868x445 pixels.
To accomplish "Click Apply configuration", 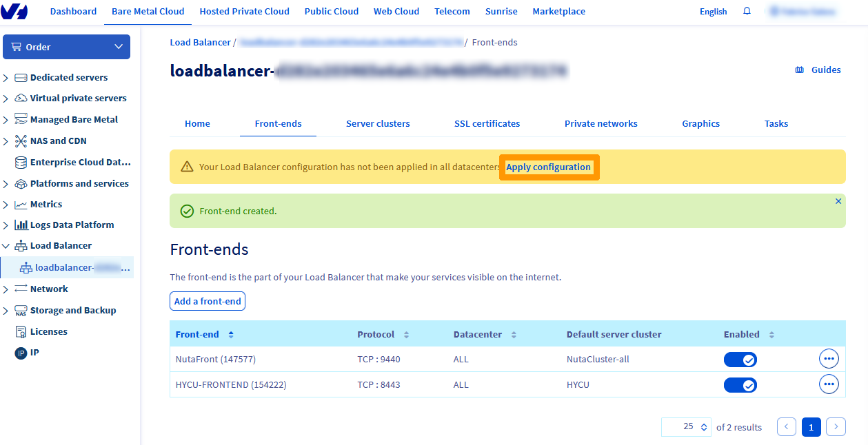I will pyautogui.click(x=549, y=167).
